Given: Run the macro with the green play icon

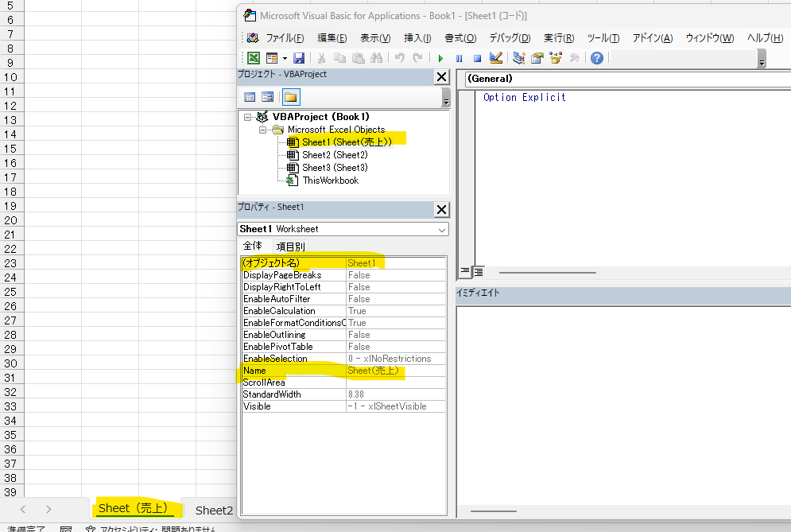Looking at the screenshot, I should click(440, 59).
